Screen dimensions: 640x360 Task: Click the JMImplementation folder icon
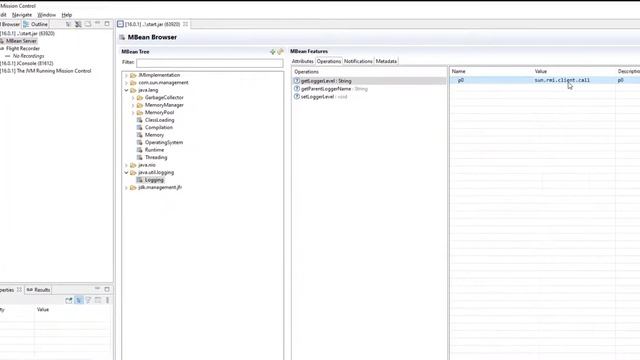coord(133,75)
